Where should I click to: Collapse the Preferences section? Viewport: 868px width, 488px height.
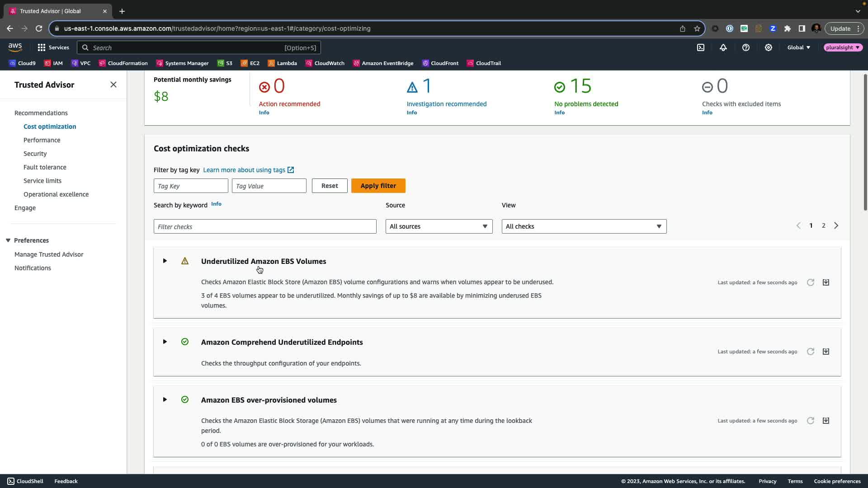[x=8, y=240]
